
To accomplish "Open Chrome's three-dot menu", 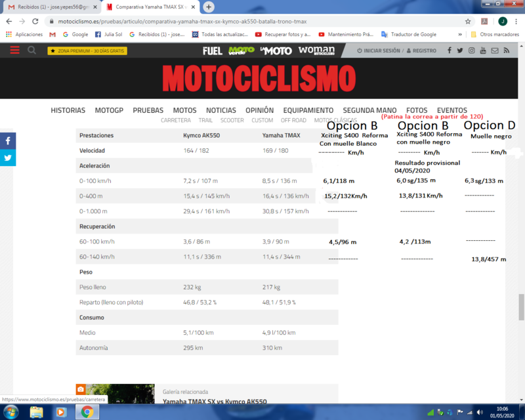I will pos(516,22).
